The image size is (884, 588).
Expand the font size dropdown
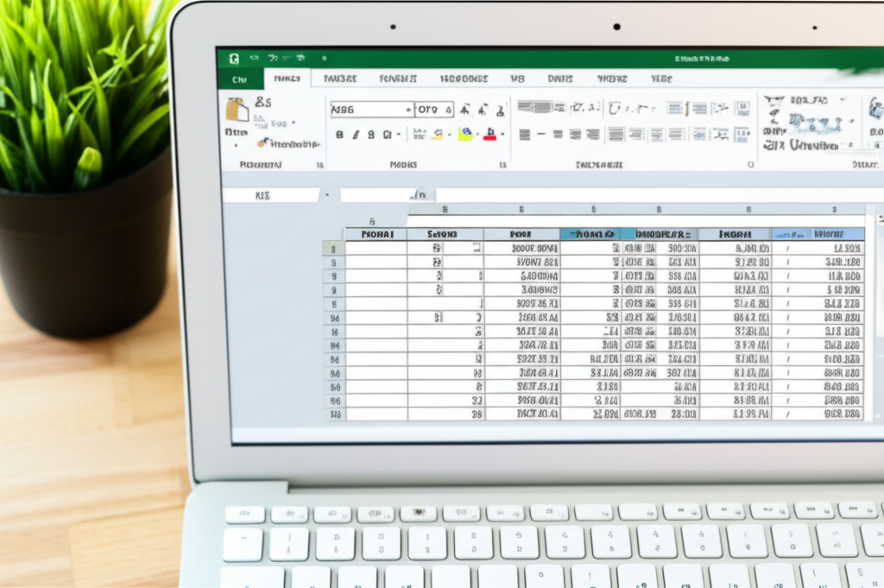(x=449, y=110)
